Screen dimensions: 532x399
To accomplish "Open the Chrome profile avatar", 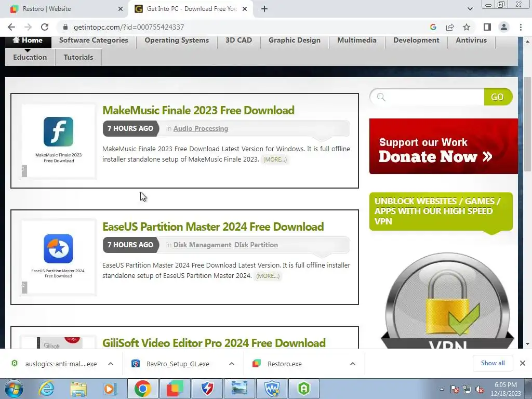I will pyautogui.click(x=504, y=27).
